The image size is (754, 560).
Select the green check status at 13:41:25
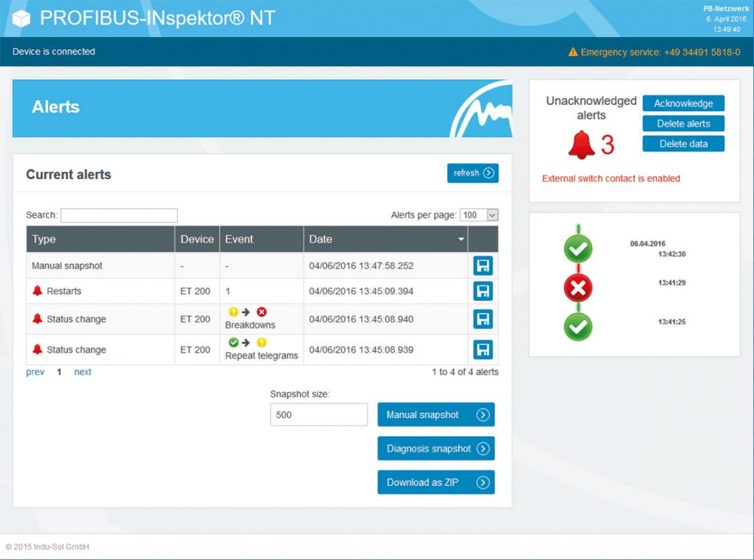coord(578,327)
